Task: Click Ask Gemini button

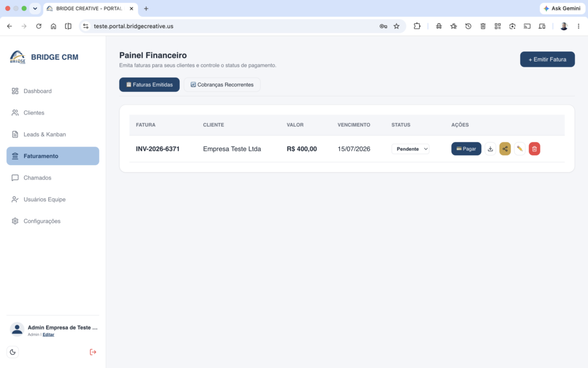Action: [x=562, y=8]
